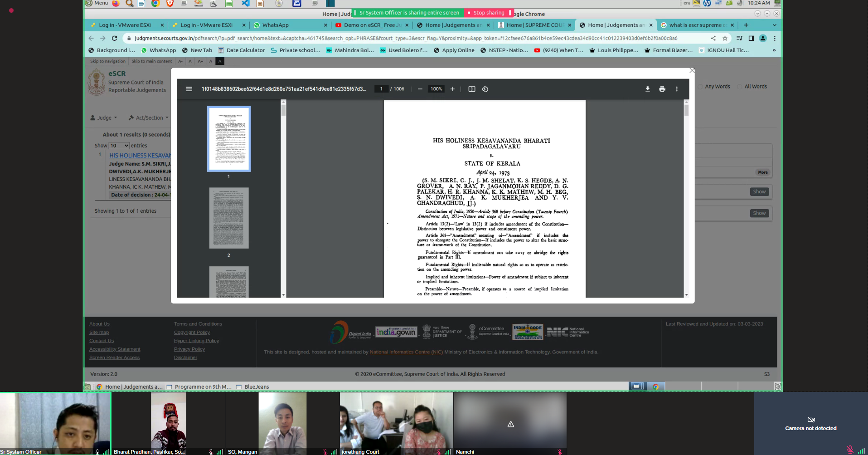Click the upper Show button
Image resolution: width=868 pixels, height=455 pixels.
click(759, 191)
